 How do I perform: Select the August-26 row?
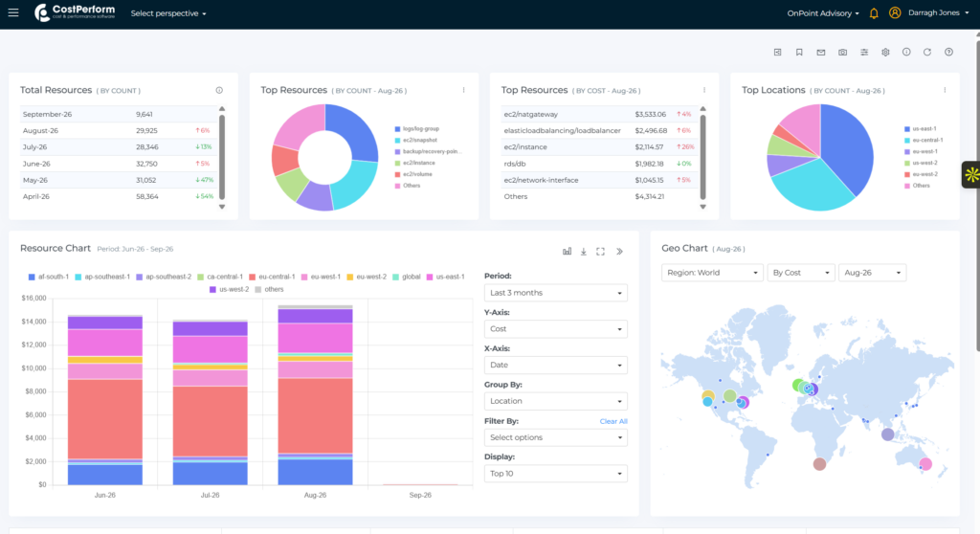(x=119, y=131)
